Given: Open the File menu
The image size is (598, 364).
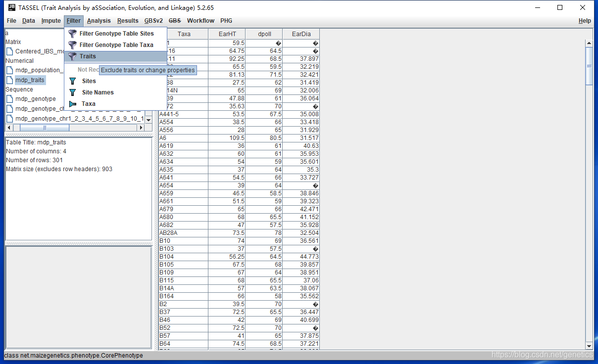Looking at the screenshot, I should tap(11, 21).
